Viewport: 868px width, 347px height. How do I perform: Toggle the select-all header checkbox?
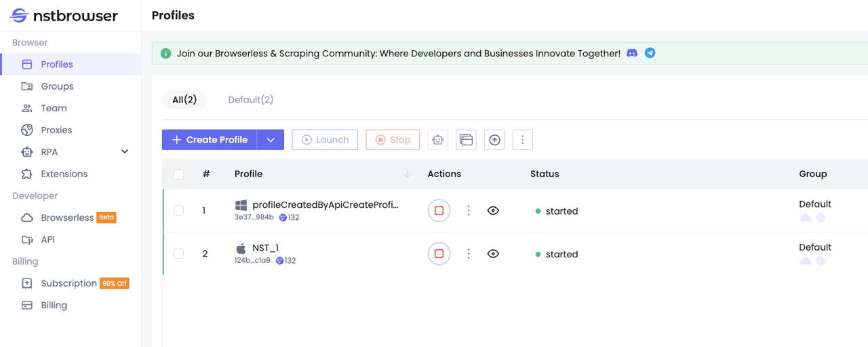(179, 175)
